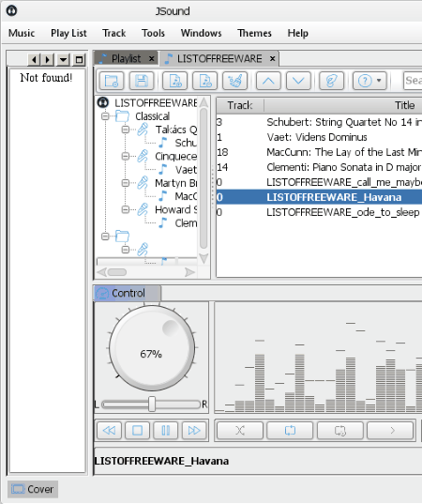Select sequential play mode arrow button

click(390, 430)
